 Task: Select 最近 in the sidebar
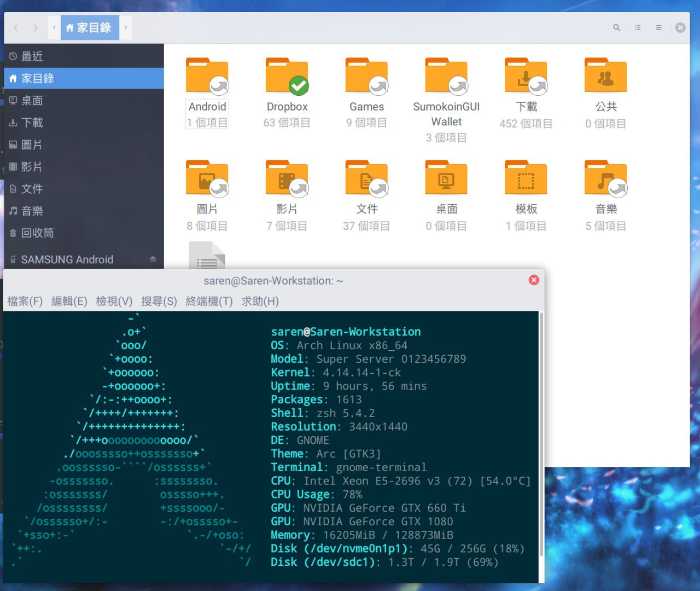(84, 56)
